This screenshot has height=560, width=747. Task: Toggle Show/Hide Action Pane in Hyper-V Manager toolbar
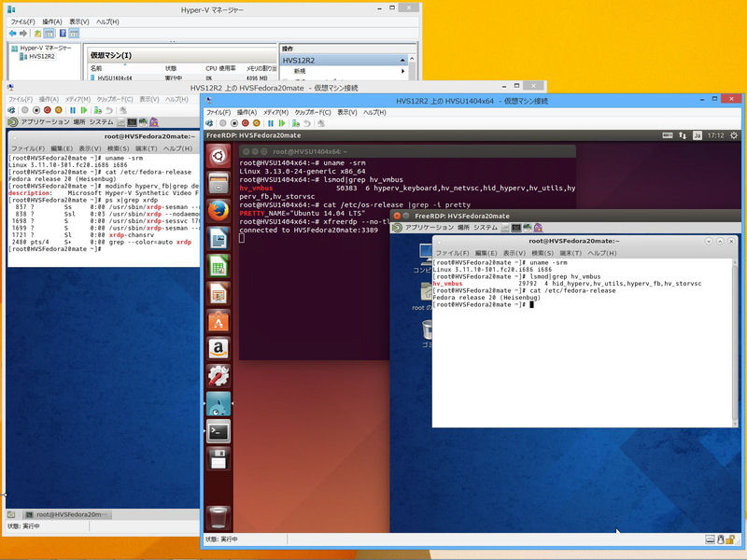(x=75, y=34)
